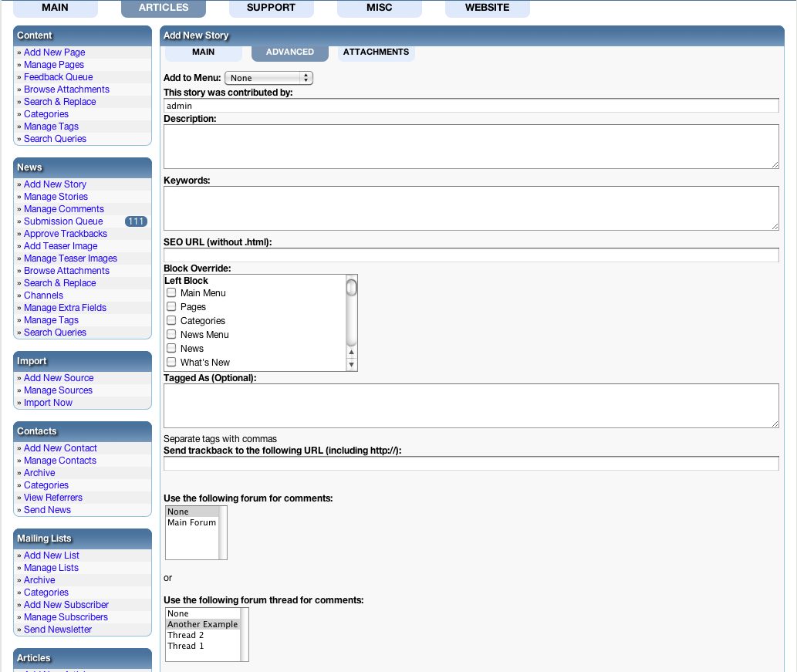Viewport: 797px width, 672px height.
Task: Go to Manage Lists
Action: tap(52, 568)
